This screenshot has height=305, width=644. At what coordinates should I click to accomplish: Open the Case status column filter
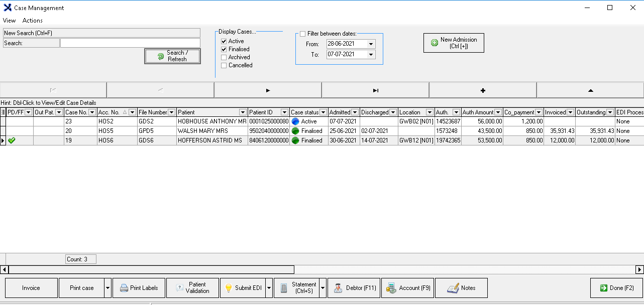click(x=323, y=112)
